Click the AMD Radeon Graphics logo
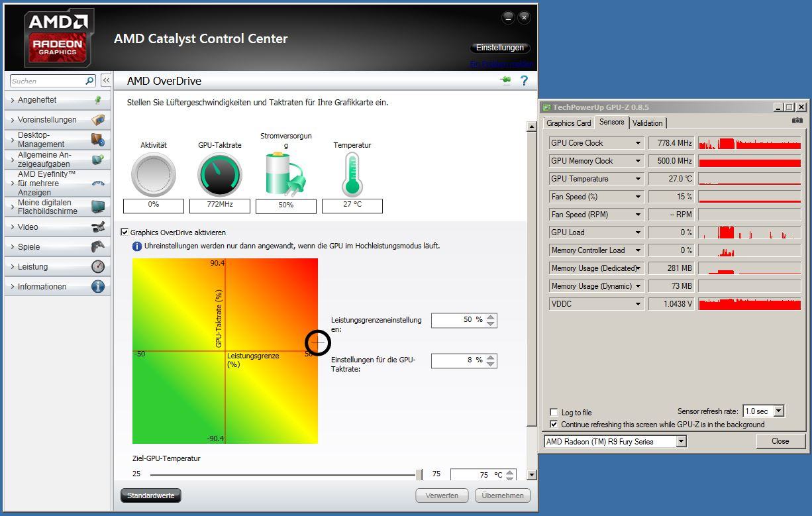812x516 pixels. 58,38
